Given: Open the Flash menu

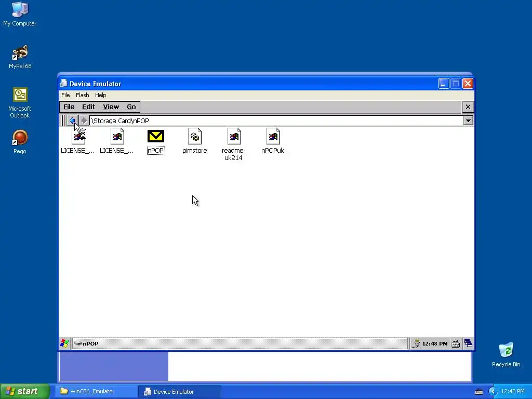Looking at the screenshot, I should [83, 95].
